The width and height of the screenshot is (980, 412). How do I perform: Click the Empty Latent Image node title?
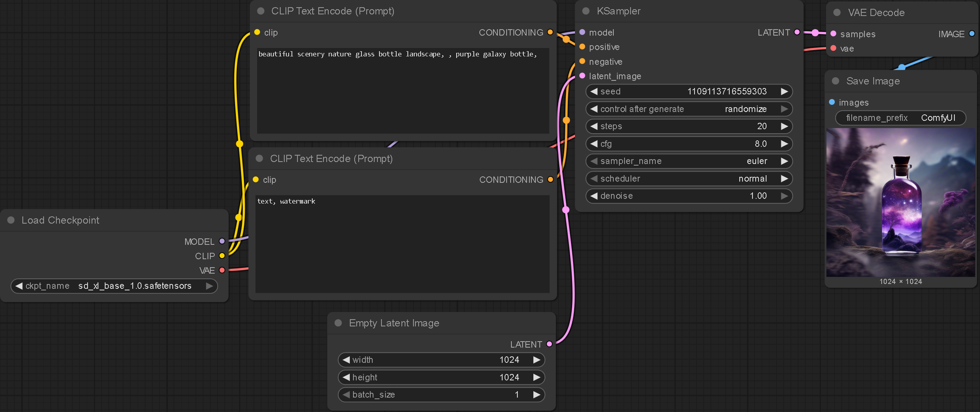pyautogui.click(x=394, y=323)
